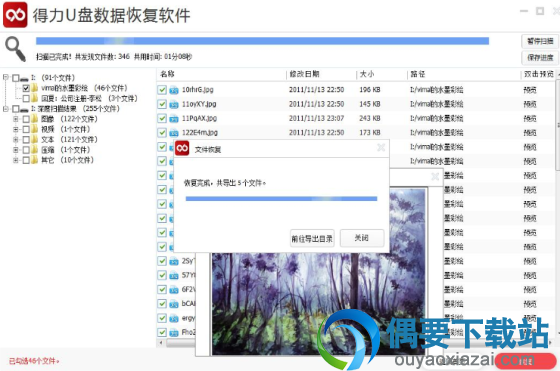
Task: Click the file icon of the 6F2 row
Action: tap(174, 290)
